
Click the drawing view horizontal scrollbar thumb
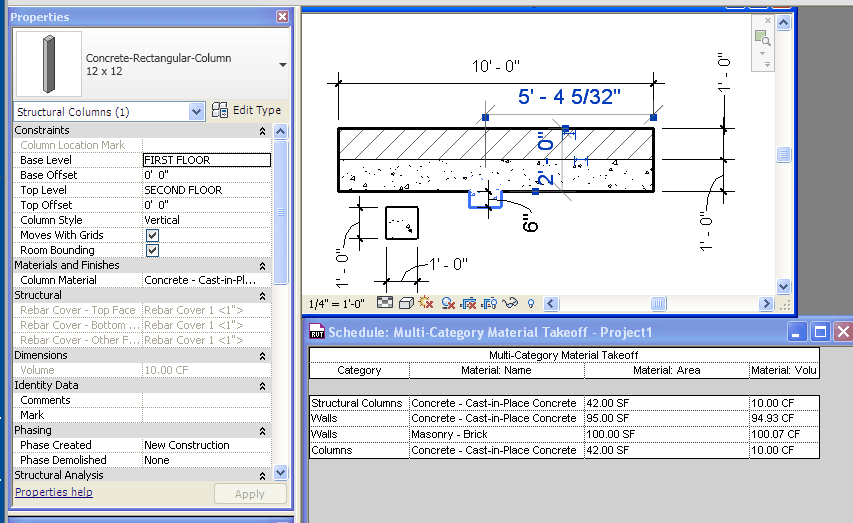(x=659, y=303)
